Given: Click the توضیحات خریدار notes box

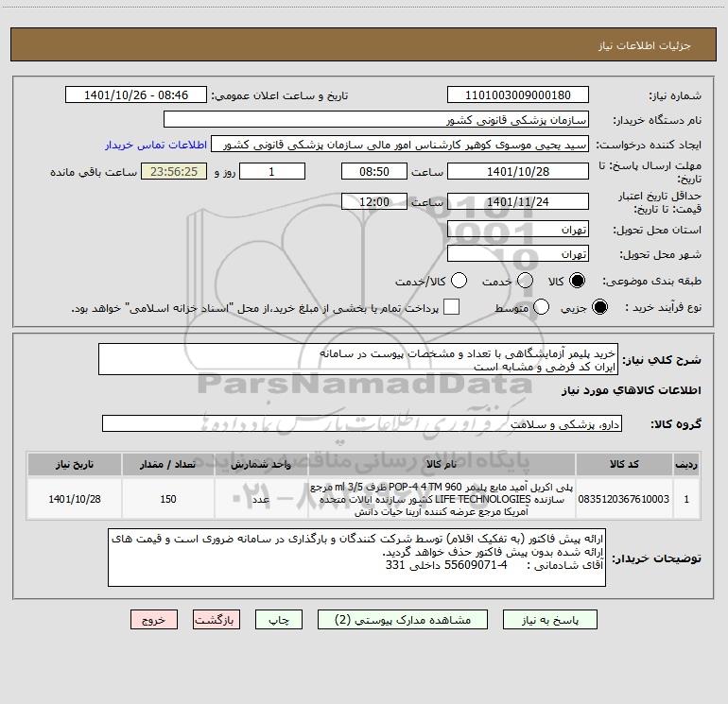Looking at the screenshot, I should coord(356,558).
